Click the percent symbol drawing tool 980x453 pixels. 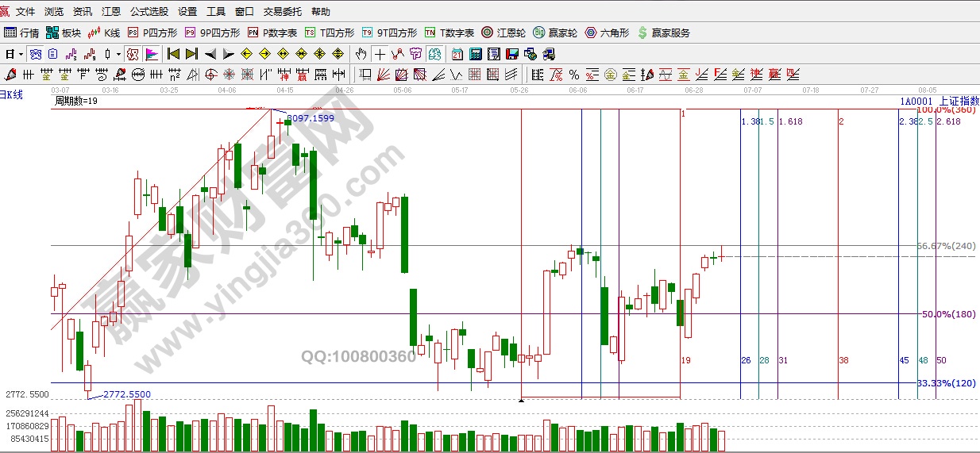click(x=573, y=75)
